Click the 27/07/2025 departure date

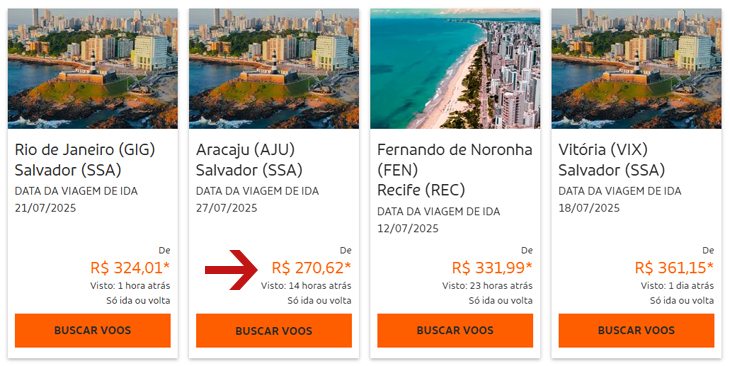tap(227, 208)
